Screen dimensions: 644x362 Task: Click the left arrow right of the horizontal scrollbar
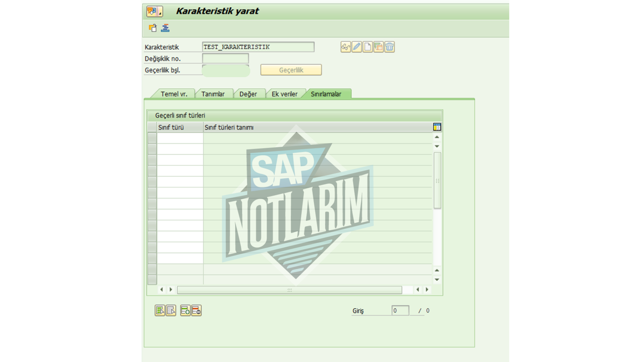[x=418, y=290]
